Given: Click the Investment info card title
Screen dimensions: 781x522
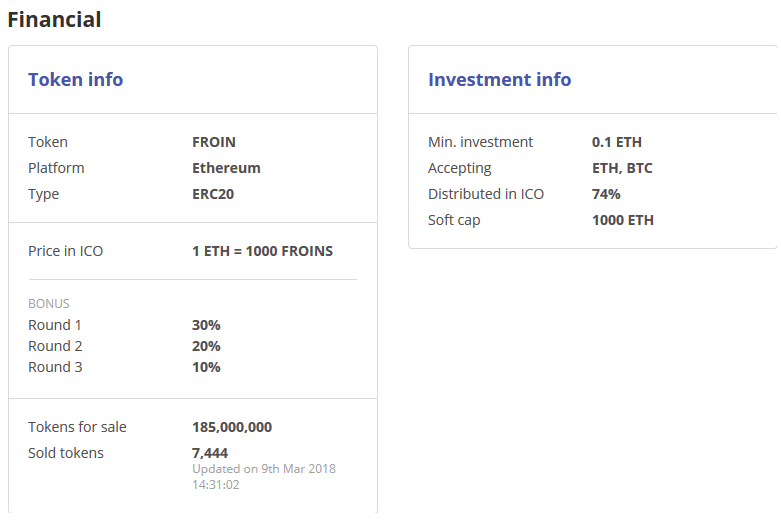Looking at the screenshot, I should (x=499, y=80).
